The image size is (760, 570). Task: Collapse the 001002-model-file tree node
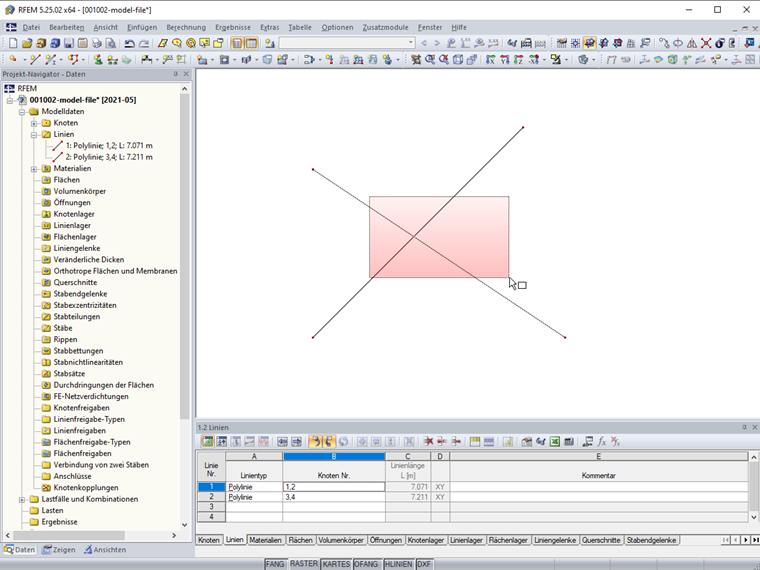point(10,100)
